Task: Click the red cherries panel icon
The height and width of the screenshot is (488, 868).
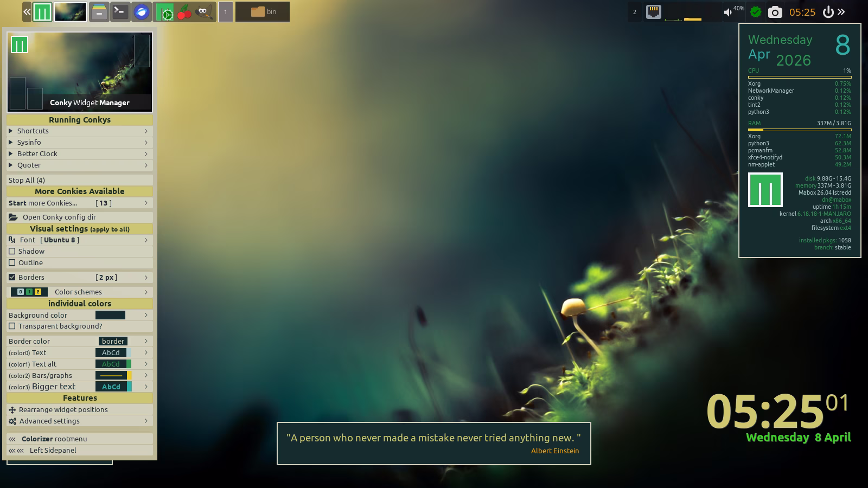Action: point(184,12)
